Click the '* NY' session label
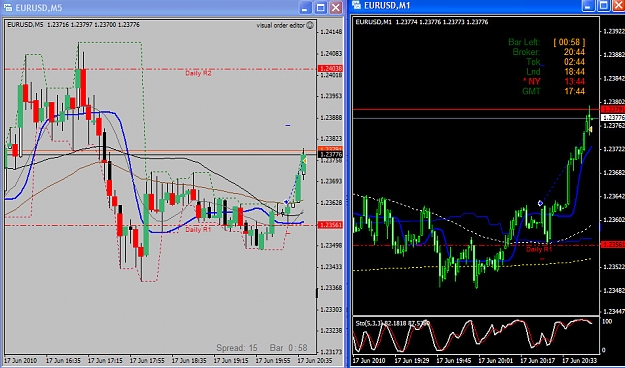Screen dimensions: 625x368 point(531,81)
